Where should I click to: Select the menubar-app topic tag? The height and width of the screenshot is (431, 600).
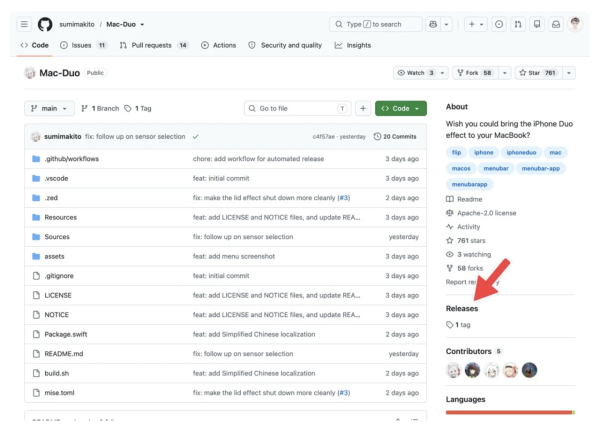(540, 168)
